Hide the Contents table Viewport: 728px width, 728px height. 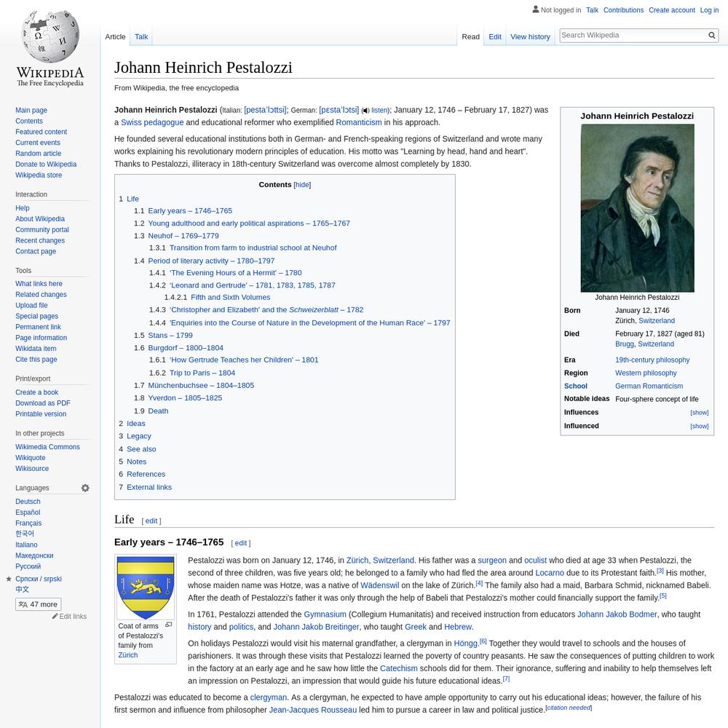[302, 185]
